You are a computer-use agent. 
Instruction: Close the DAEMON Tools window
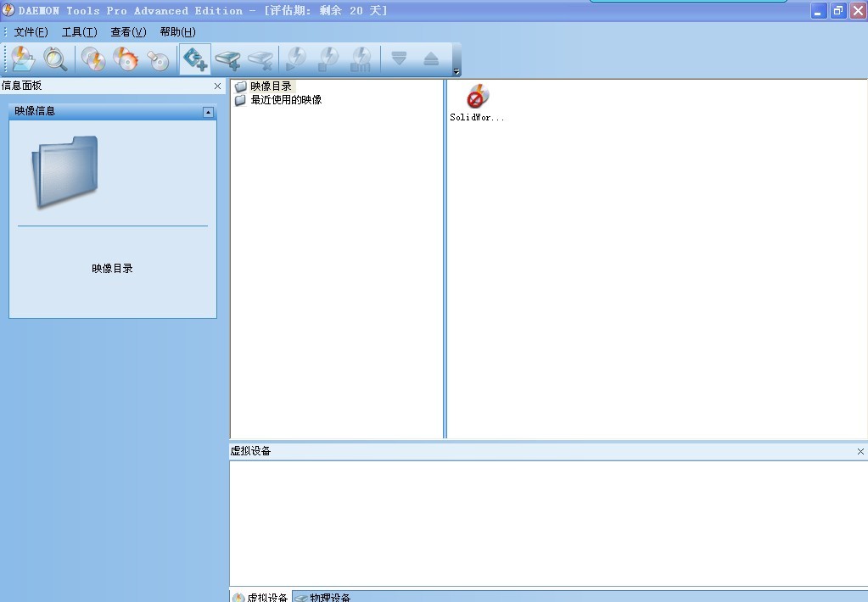click(x=858, y=10)
